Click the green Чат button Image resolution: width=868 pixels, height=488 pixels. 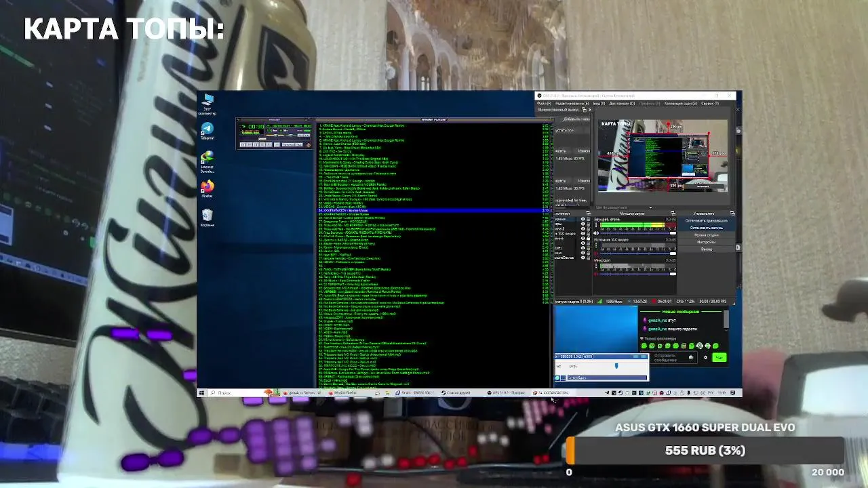(719, 357)
